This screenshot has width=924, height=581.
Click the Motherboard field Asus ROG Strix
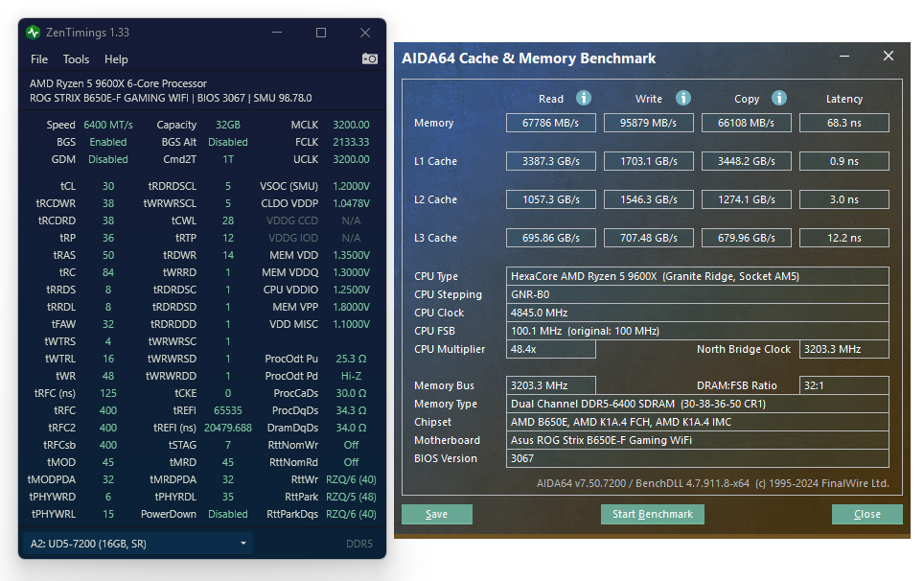click(698, 440)
